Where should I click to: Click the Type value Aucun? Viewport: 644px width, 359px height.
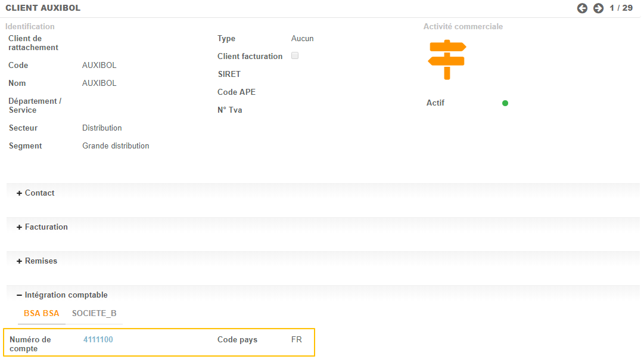pyautogui.click(x=302, y=39)
